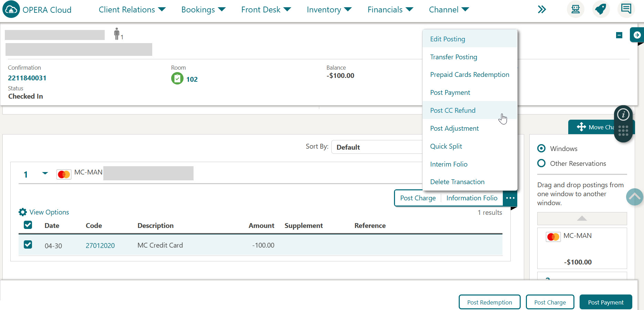Viewport: 644px width, 310px height.
Task: Click the bottom Post Charge button
Action: click(x=550, y=302)
